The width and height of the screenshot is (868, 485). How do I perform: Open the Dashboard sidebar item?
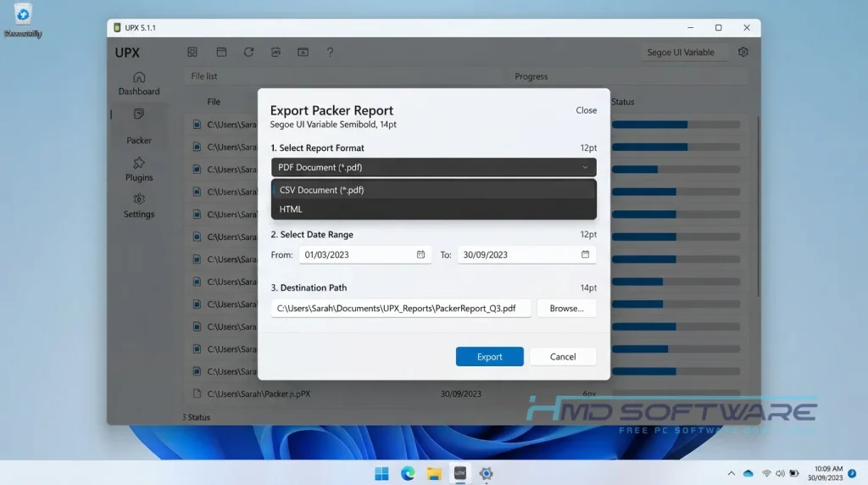(139, 84)
